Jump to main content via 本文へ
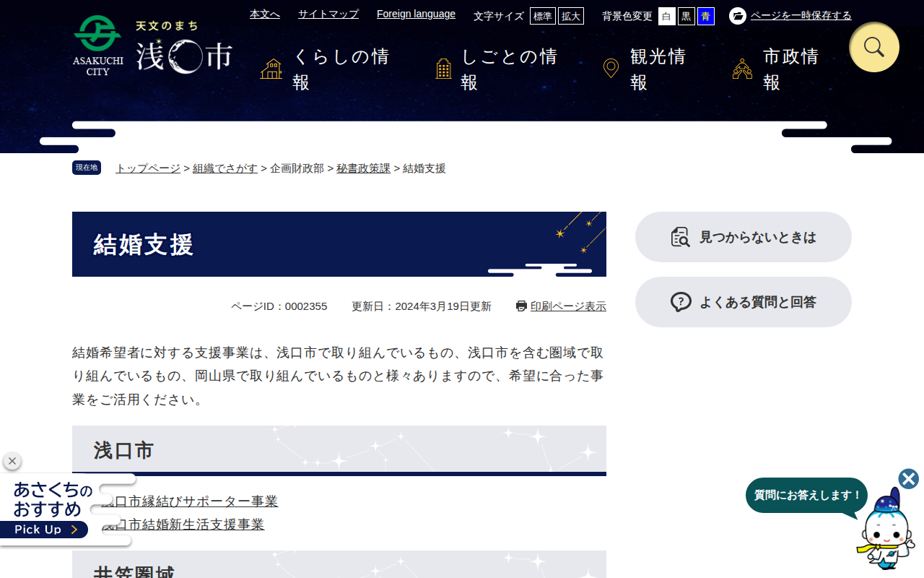 click(x=265, y=14)
